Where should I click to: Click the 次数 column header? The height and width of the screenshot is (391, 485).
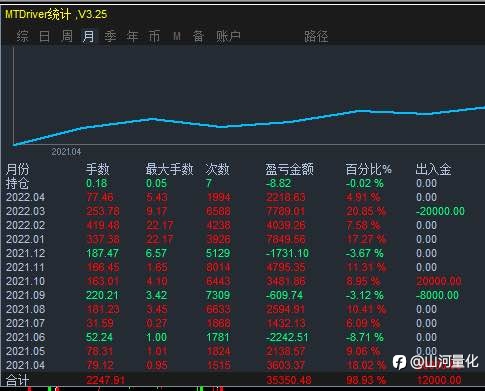217,169
